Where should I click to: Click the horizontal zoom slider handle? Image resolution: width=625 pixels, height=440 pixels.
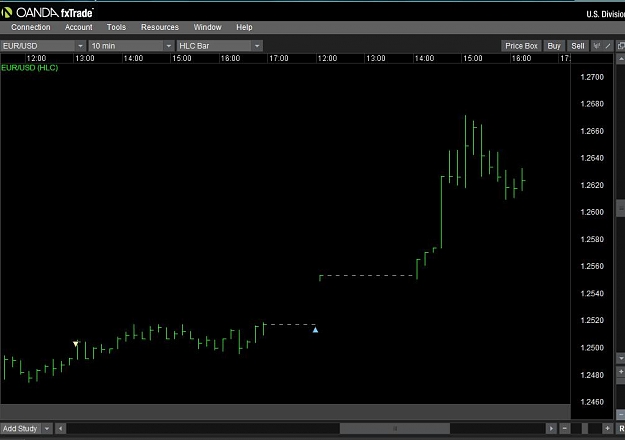point(585,429)
